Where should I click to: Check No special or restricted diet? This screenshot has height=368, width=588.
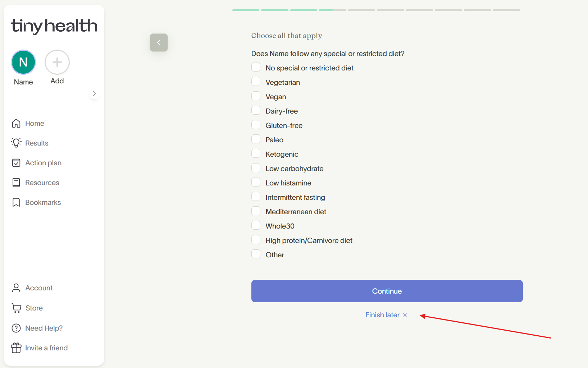256,68
